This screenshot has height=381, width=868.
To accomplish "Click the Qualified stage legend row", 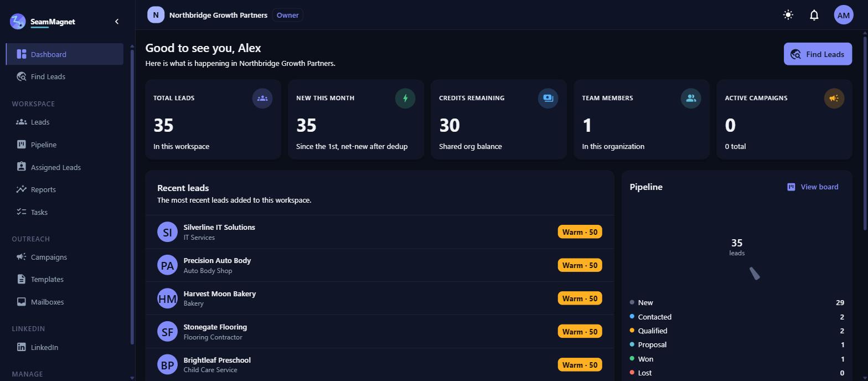I will click(x=737, y=331).
